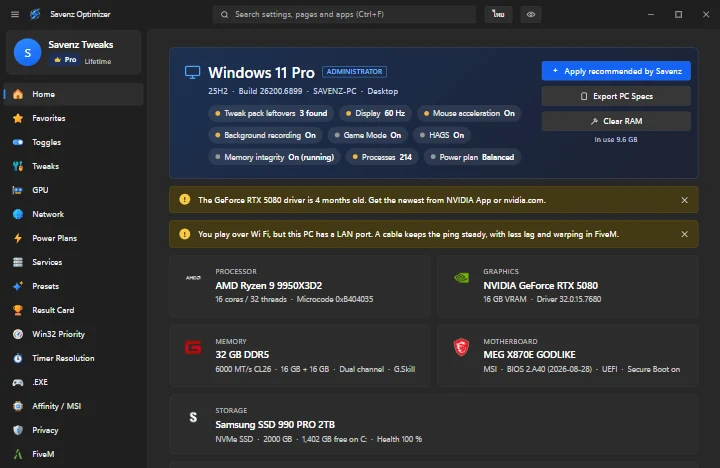Click the FiveM logo icon

18,454
